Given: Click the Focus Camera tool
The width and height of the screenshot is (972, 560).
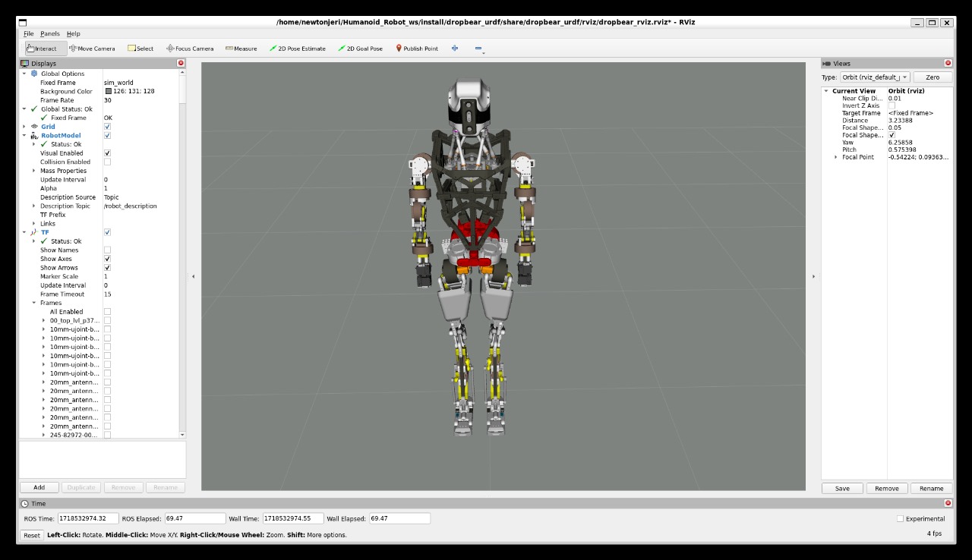Looking at the screenshot, I should tap(190, 49).
